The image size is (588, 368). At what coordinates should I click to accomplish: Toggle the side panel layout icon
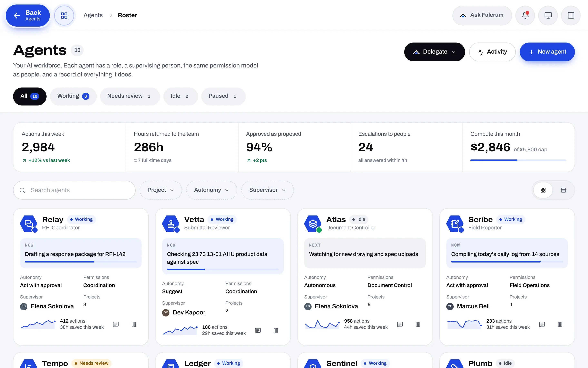click(x=571, y=15)
